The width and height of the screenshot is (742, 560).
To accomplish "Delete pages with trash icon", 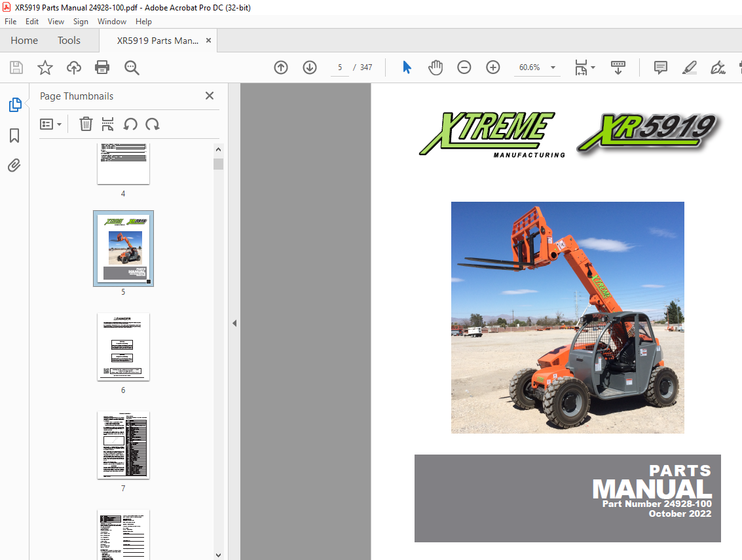I will pos(86,124).
